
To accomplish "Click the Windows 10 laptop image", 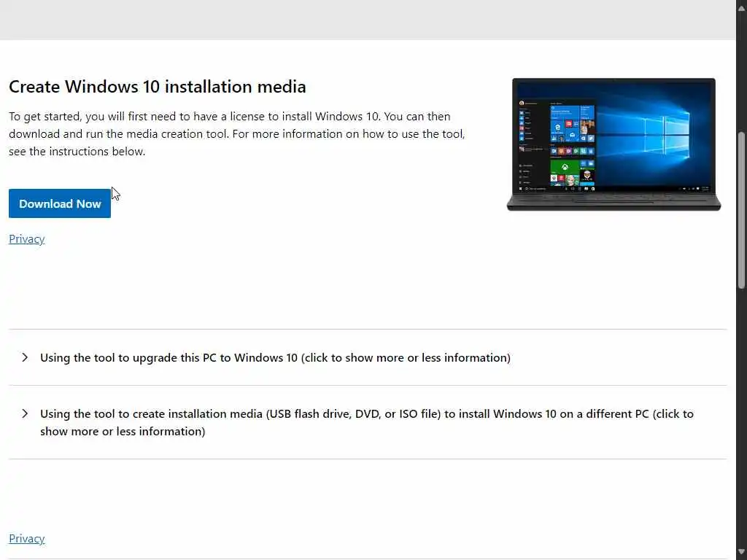I will 614,144.
